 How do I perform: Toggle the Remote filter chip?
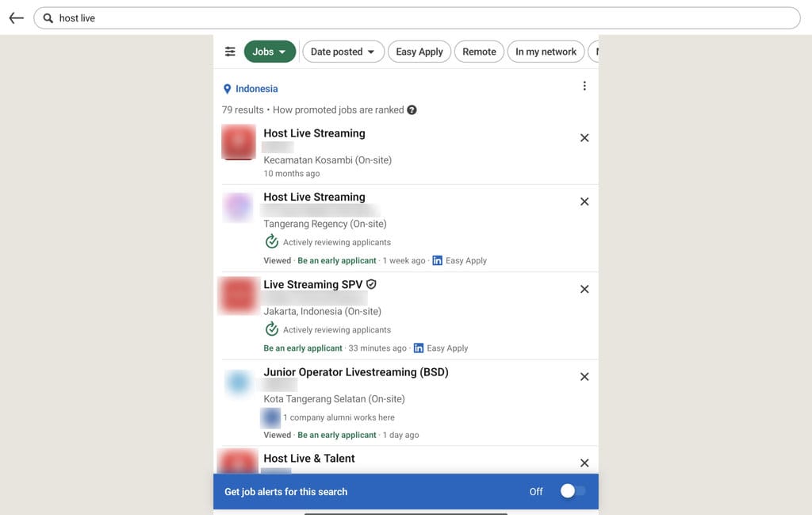pyautogui.click(x=479, y=52)
